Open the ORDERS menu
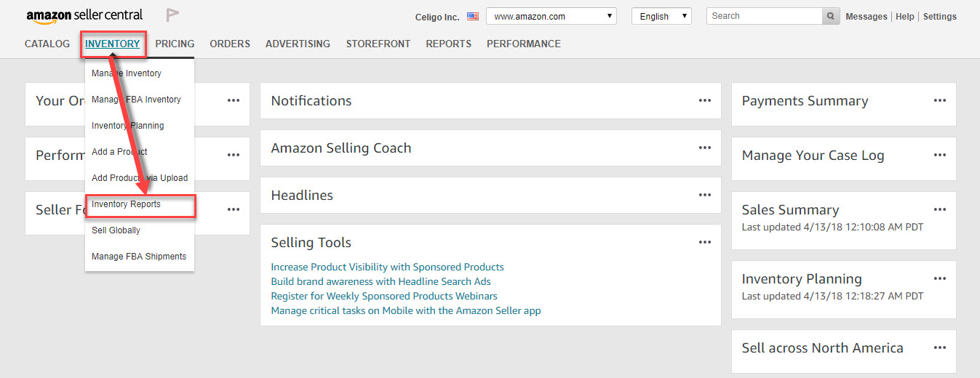Image resolution: width=980 pixels, height=378 pixels. click(230, 44)
